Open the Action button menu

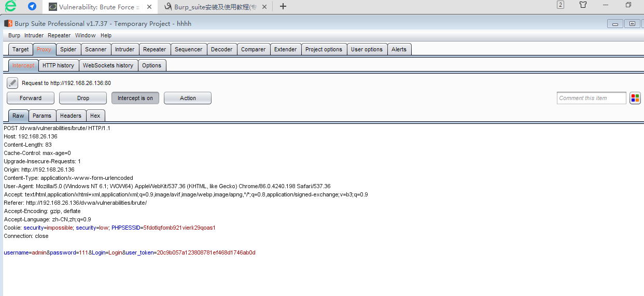188,98
